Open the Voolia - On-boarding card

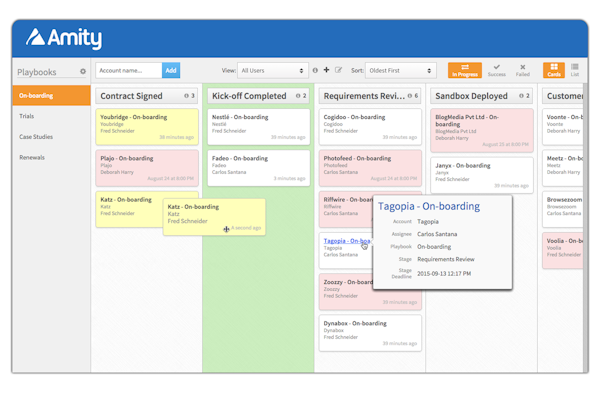[563, 251]
